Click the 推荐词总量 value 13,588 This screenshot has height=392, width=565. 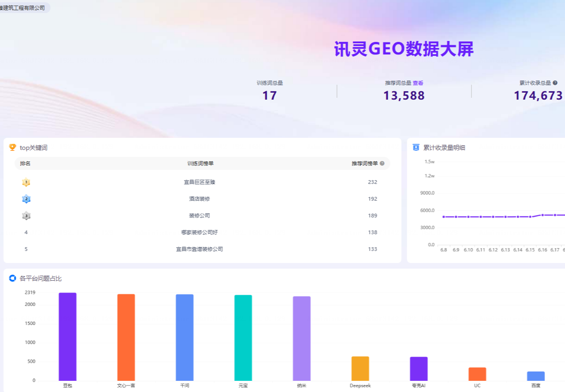point(404,95)
